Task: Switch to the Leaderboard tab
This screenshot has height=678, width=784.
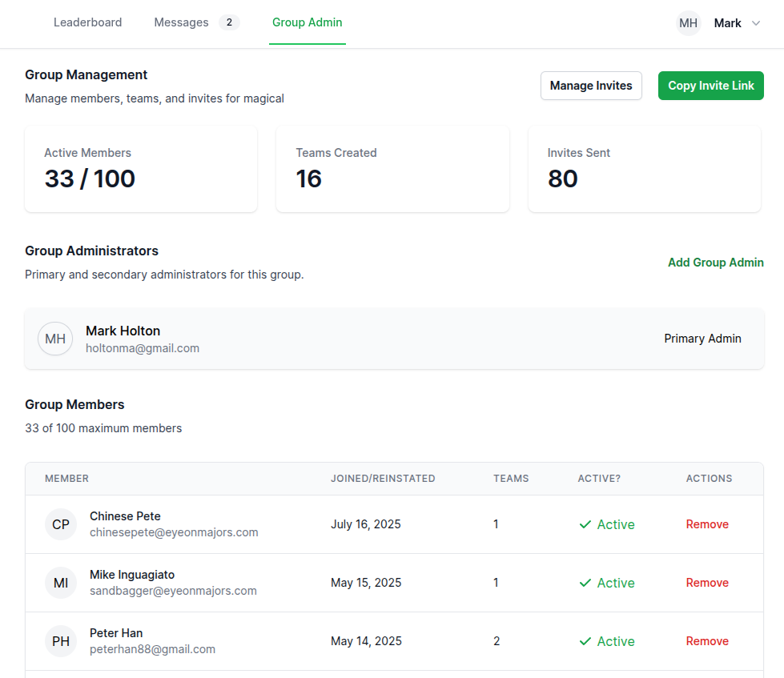Action: tap(87, 22)
